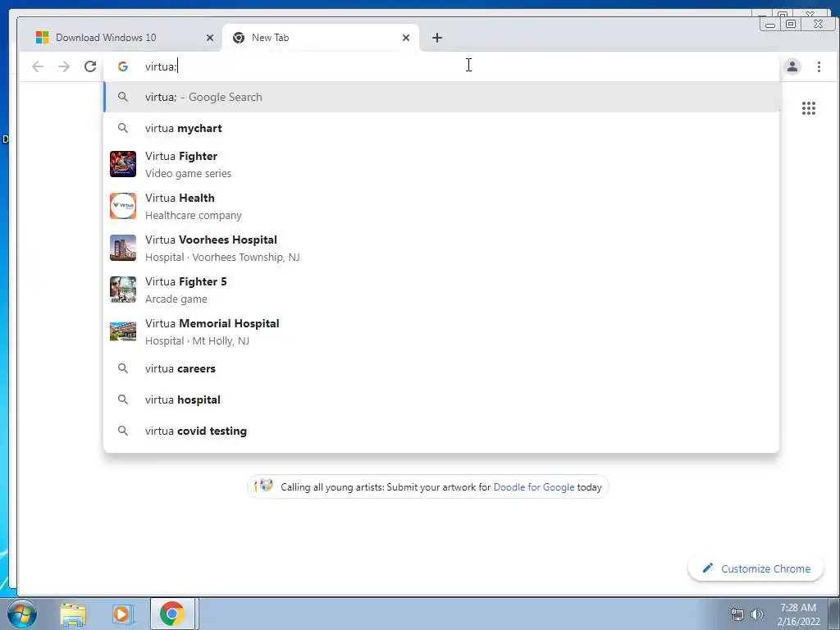Select the New Tab tab

coord(321,38)
